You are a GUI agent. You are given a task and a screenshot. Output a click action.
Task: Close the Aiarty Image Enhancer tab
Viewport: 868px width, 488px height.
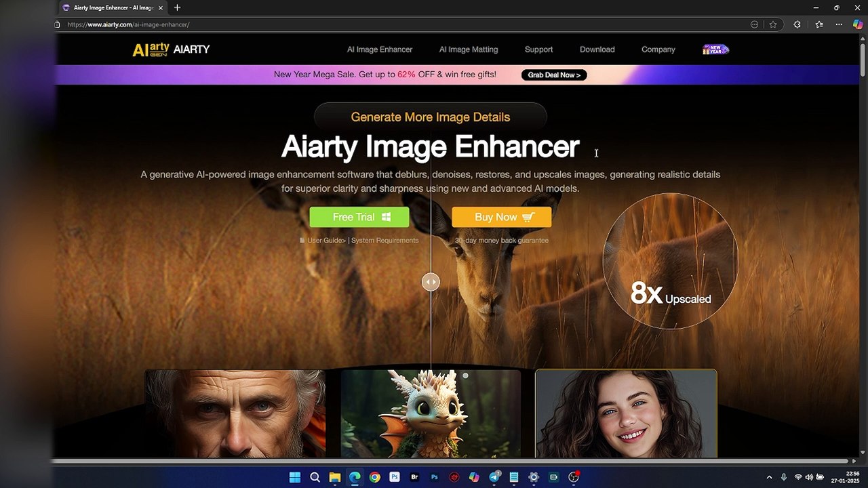pos(161,7)
